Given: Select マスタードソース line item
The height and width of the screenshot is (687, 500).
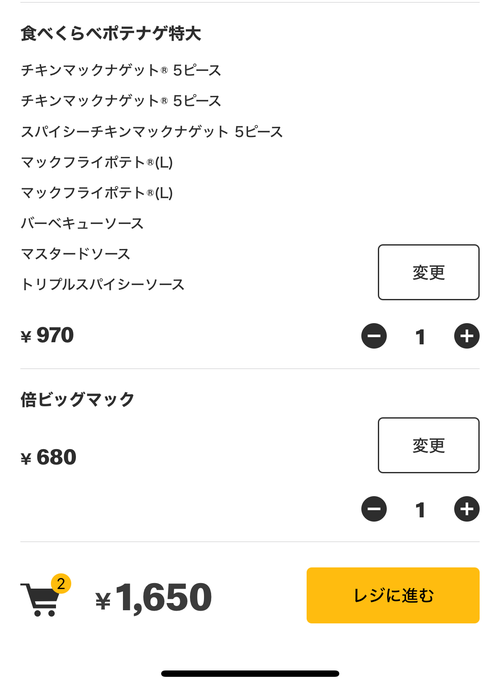Looking at the screenshot, I should pos(75,254).
